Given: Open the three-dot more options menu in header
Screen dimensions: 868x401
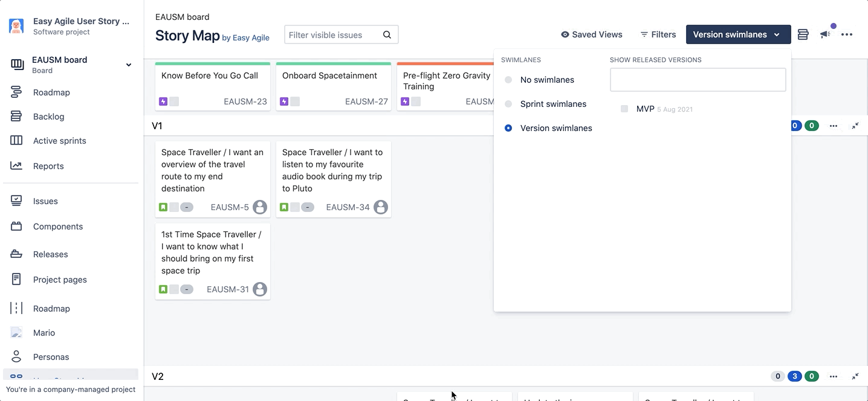Looking at the screenshot, I should point(847,34).
